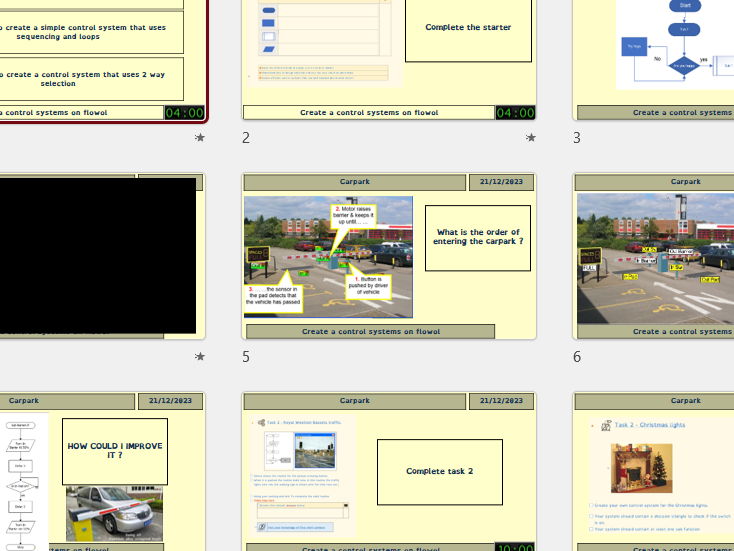Select the 'HOW COULD I IMPROVE IT ?' slide thumbnail
Image resolution: width=734 pixels, height=551 pixels.
click(103, 471)
